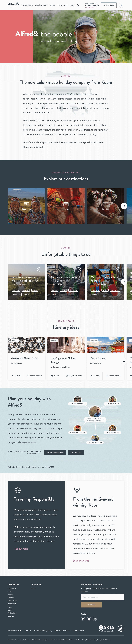Advance itinerary ideas carousel with arrow button
The height and width of the screenshot is (644, 132).
(x=124, y=362)
